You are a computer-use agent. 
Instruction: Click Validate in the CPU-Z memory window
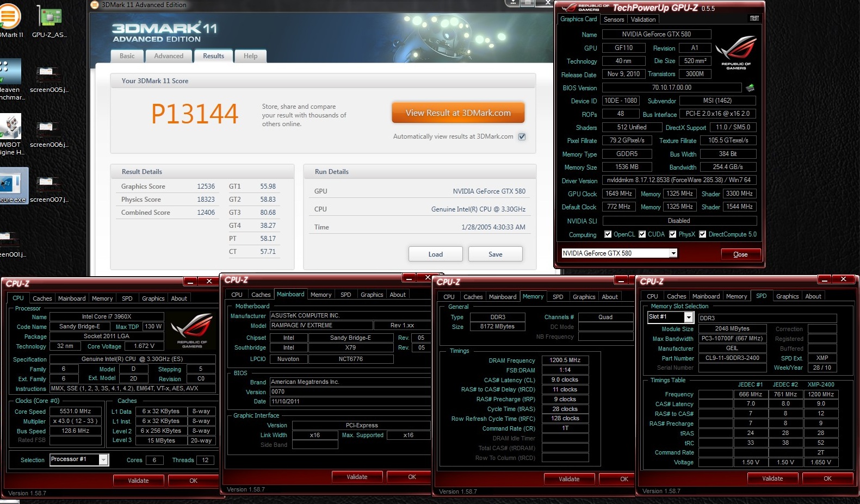(569, 479)
